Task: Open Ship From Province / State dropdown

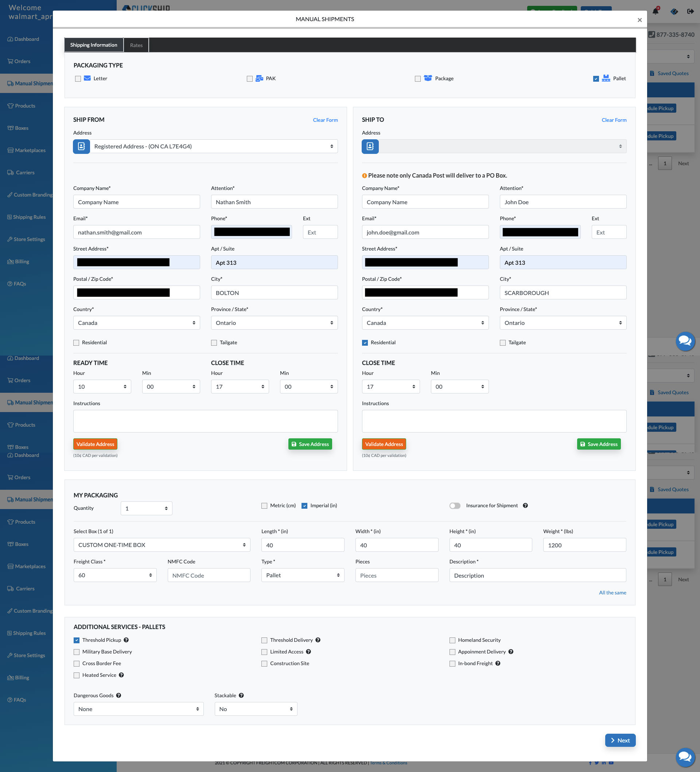Action: (x=274, y=323)
